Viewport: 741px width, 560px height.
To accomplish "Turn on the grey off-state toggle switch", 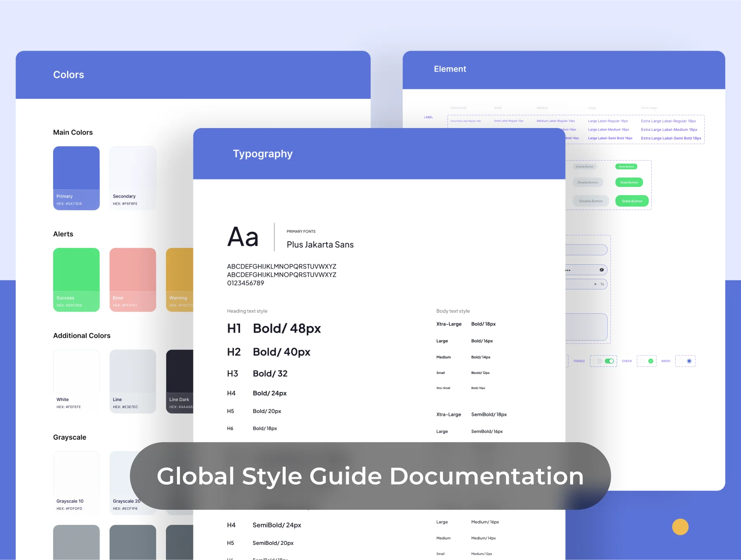I will click(598, 361).
